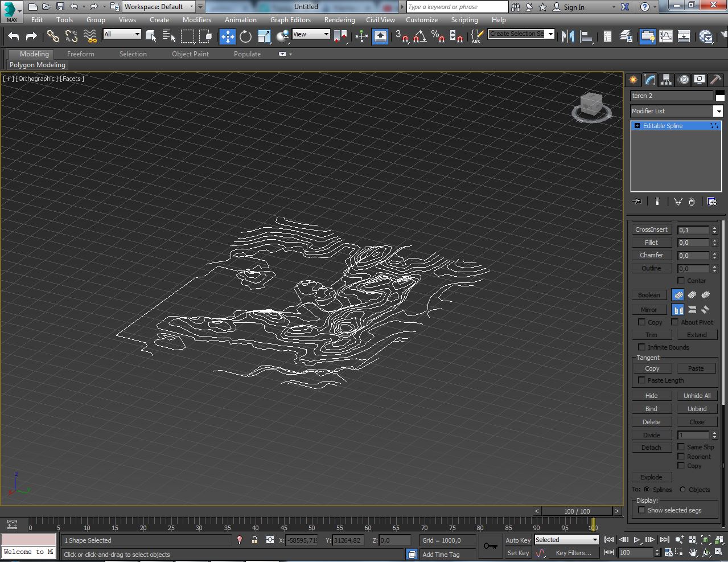
Task: Click the Set Keys key icon
Action: pyautogui.click(x=490, y=546)
